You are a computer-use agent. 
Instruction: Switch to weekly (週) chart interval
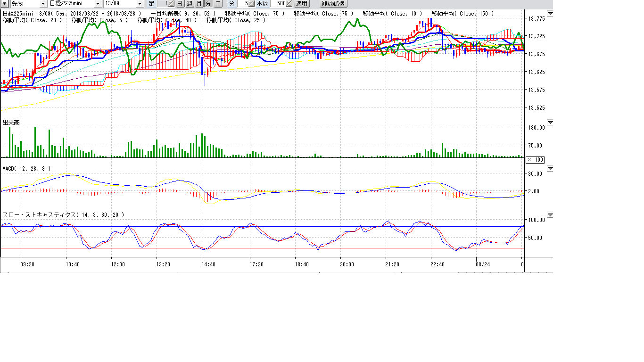[190, 3]
